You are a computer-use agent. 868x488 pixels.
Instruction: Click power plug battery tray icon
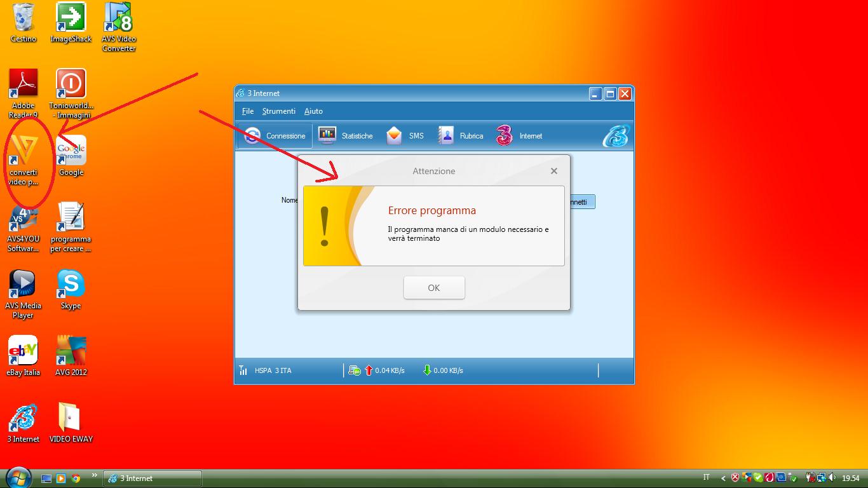810,478
